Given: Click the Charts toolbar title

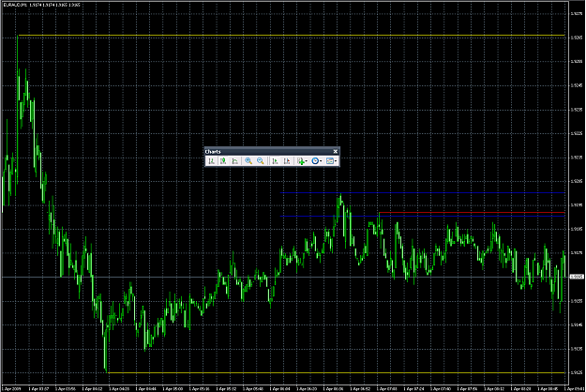Looking at the screenshot, I should (x=213, y=151).
